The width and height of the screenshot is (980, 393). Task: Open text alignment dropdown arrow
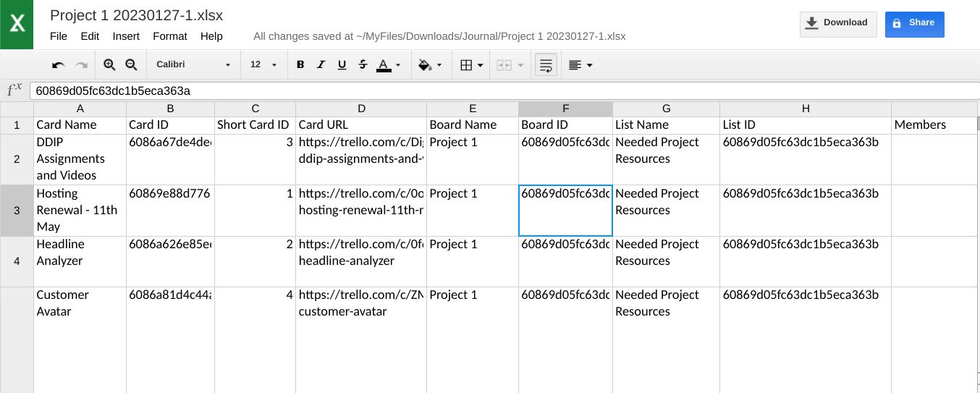click(590, 65)
